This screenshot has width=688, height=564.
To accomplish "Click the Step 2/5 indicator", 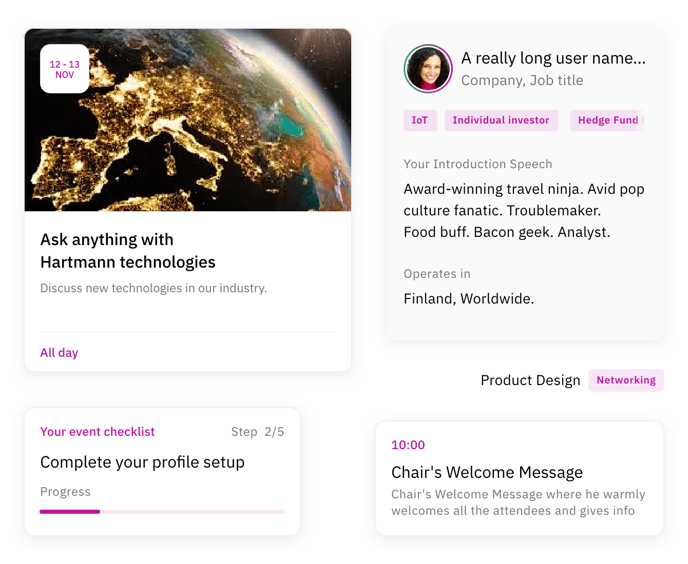I will coord(258,432).
